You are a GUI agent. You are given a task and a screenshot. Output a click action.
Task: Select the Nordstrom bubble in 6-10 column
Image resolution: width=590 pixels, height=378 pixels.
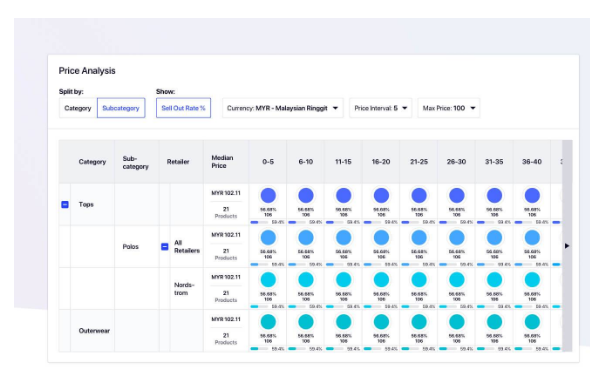tap(306, 280)
